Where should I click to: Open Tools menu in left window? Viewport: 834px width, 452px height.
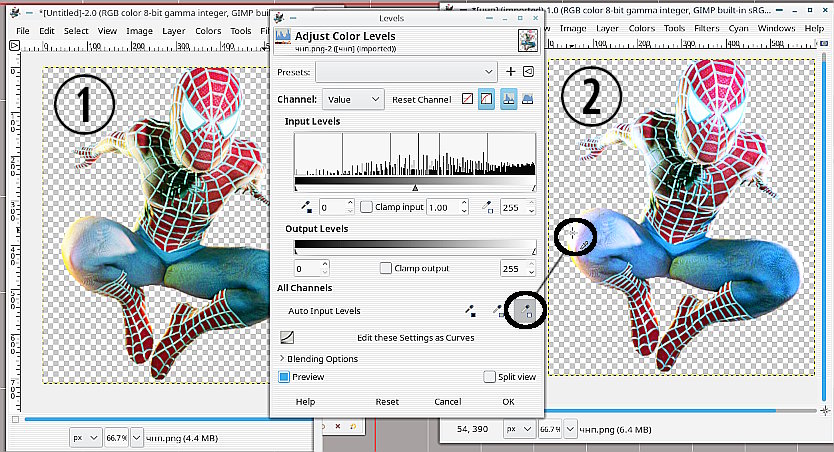pyautogui.click(x=240, y=31)
